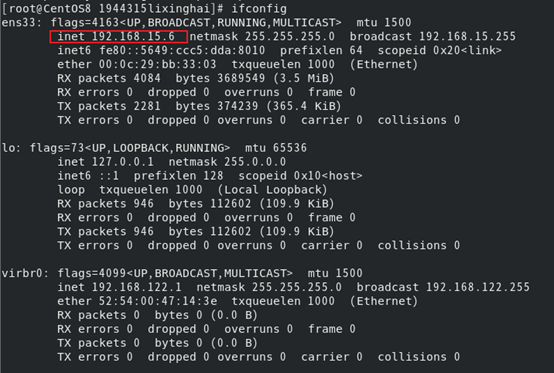Click the broadcast 192.168.15.255 address

coord(433,36)
